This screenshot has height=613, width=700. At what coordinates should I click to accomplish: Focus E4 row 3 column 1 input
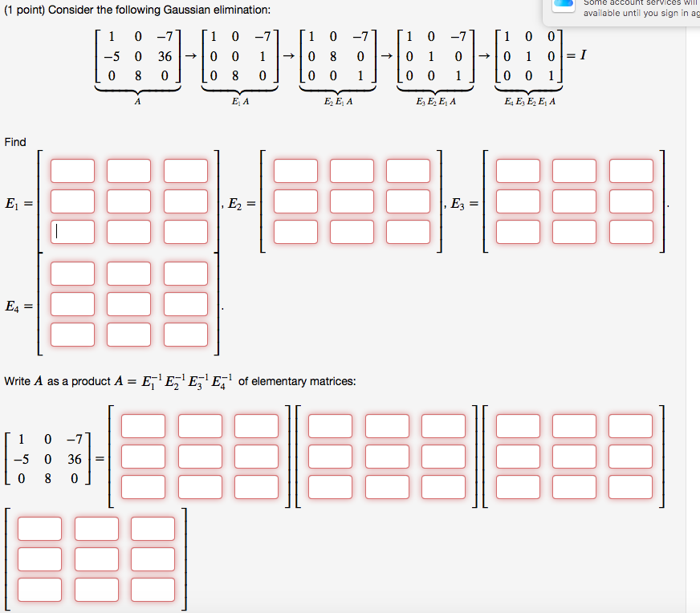(x=73, y=335)
